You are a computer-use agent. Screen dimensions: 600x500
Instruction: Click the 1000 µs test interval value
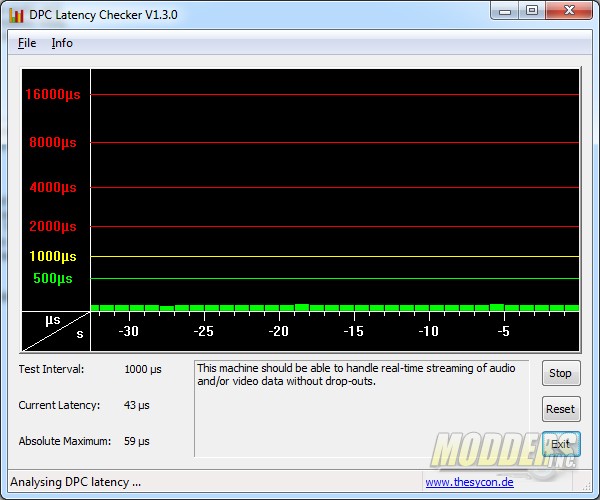tap(143, 369)
